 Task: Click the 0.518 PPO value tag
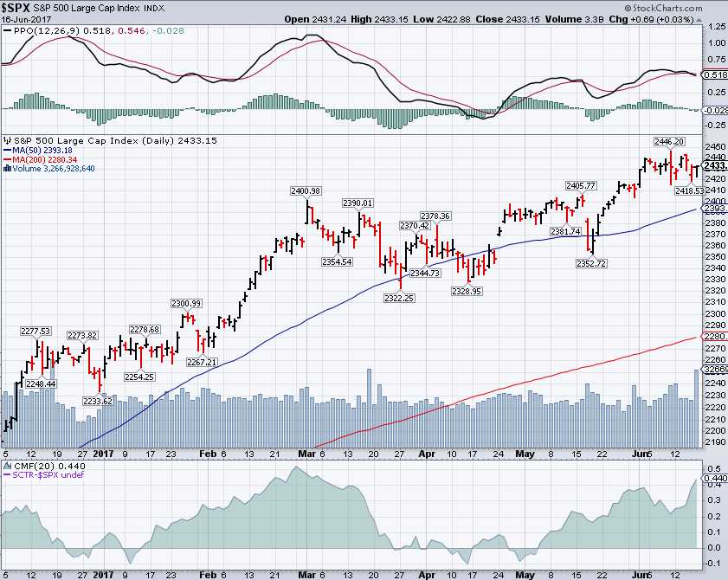pyautogui.click(x=714, y=76)
